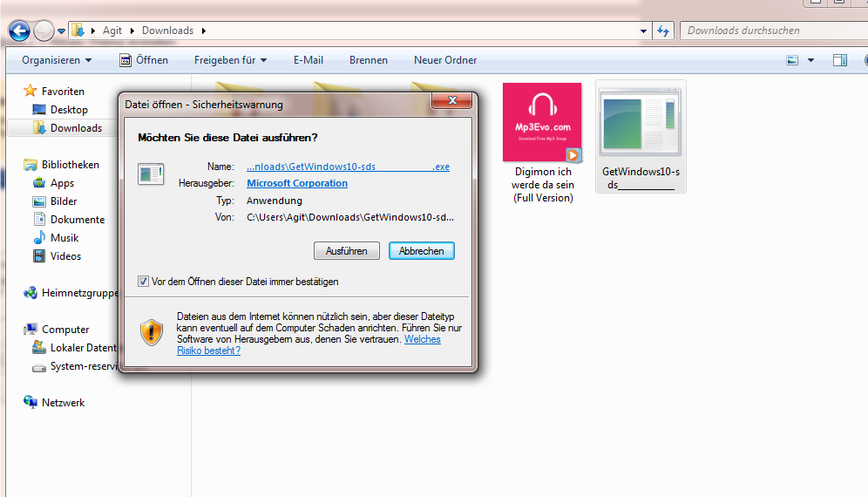The height and width of the screenshot is (497, 868).
Task: Click the Videos film icon
Action: (39, 256)
